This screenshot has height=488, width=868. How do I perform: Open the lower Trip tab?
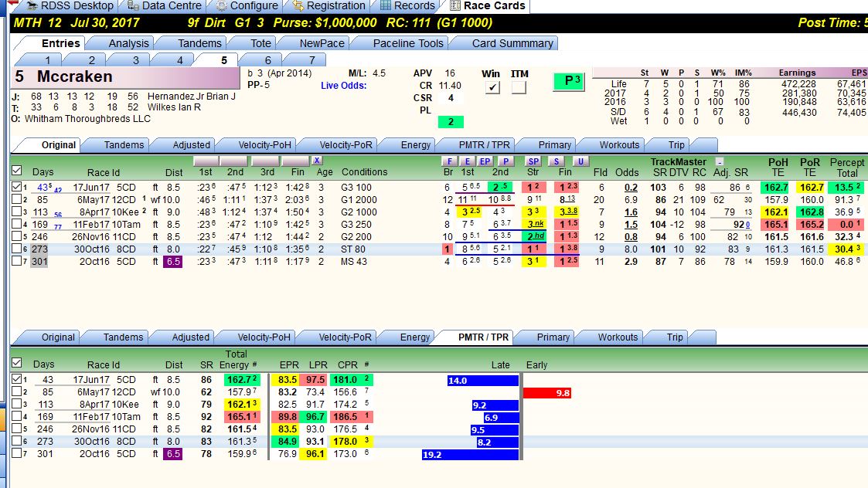point(674,337)
